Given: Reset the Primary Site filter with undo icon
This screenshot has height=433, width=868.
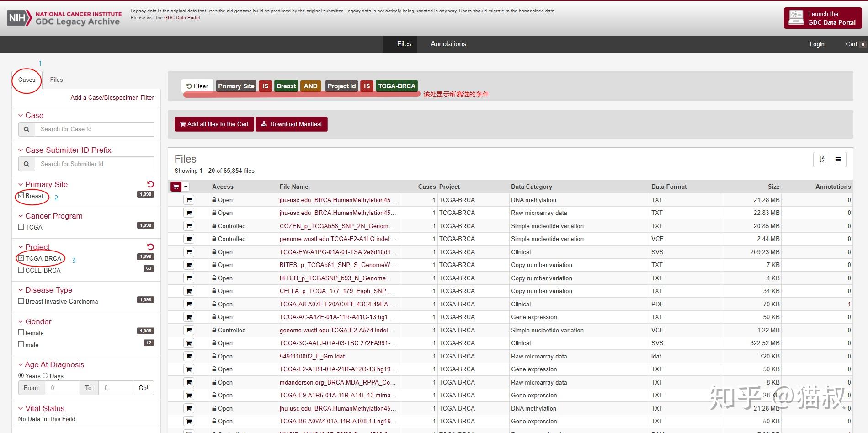Looking at the screenshot, I should (150, 184).
